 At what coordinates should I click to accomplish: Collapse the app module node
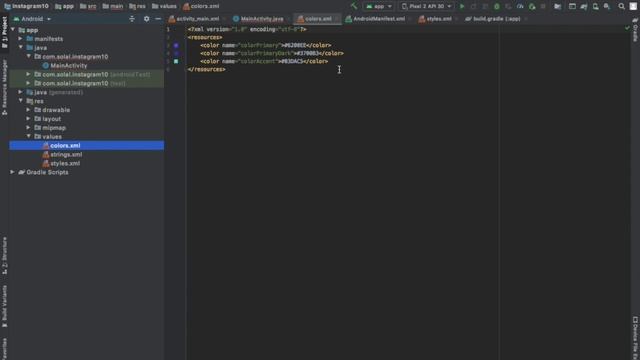click(x=13, y=30)
